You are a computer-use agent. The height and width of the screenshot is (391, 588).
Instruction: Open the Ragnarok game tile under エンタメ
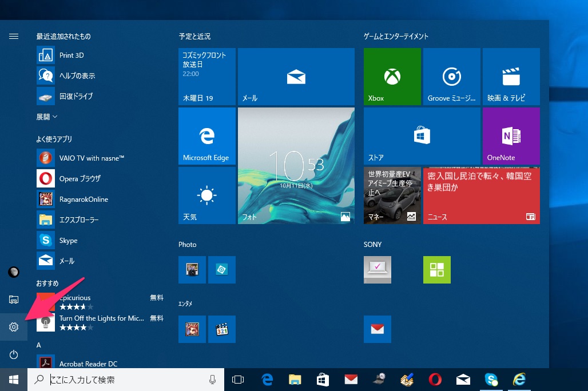point(192,329)
